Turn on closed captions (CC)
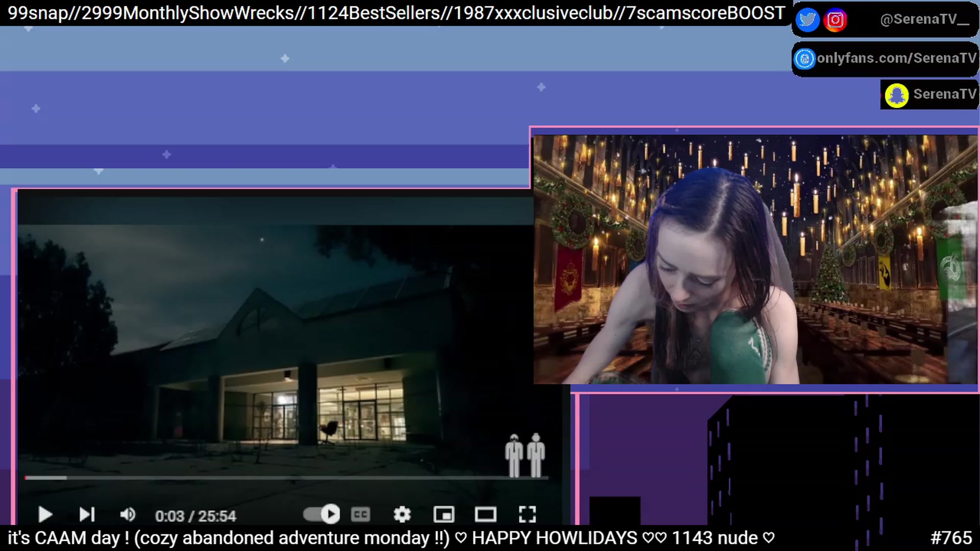Screen dimensions: 980x551 click(360, 514)
